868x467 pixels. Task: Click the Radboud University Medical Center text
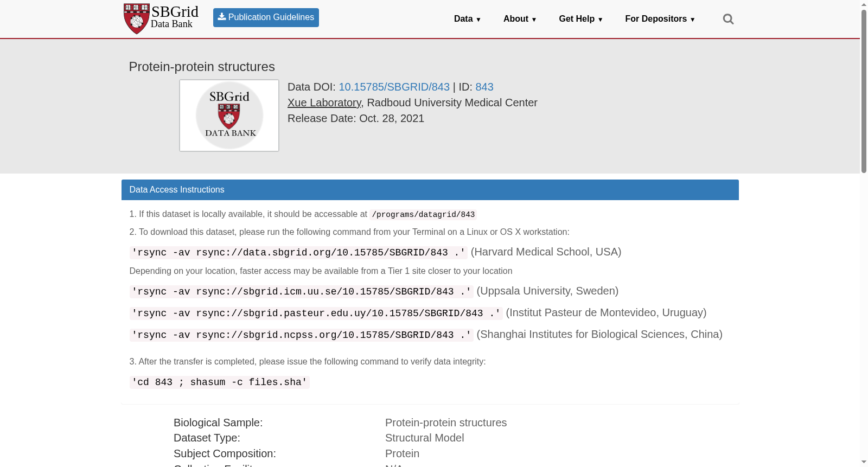click(452, 103)
